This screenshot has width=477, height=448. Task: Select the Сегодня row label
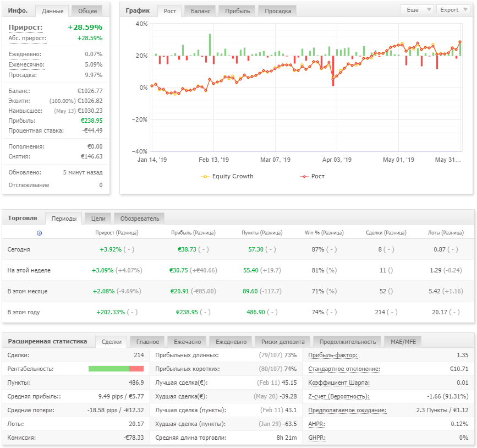click(x=19, y=249)
